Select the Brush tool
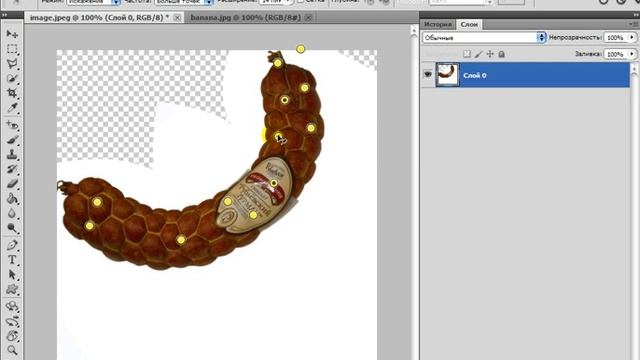640x360 pixels. (12, 140)
